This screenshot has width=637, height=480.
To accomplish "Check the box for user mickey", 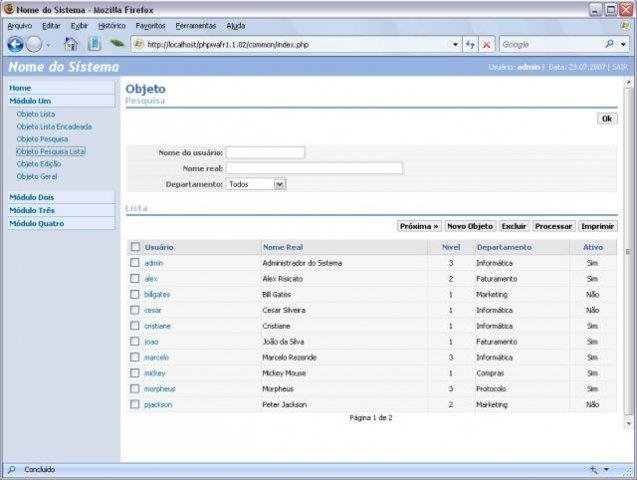I will tap(135, 373).
